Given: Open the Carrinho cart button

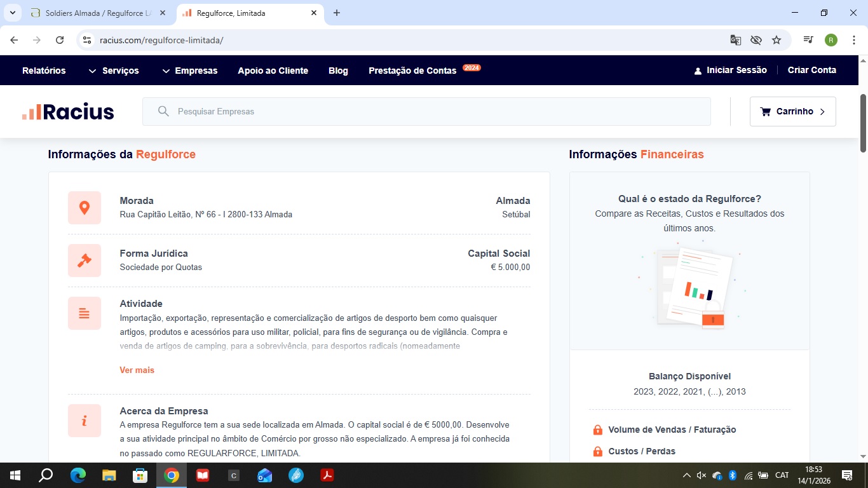Looking at the screenshot, I should 792,112.
